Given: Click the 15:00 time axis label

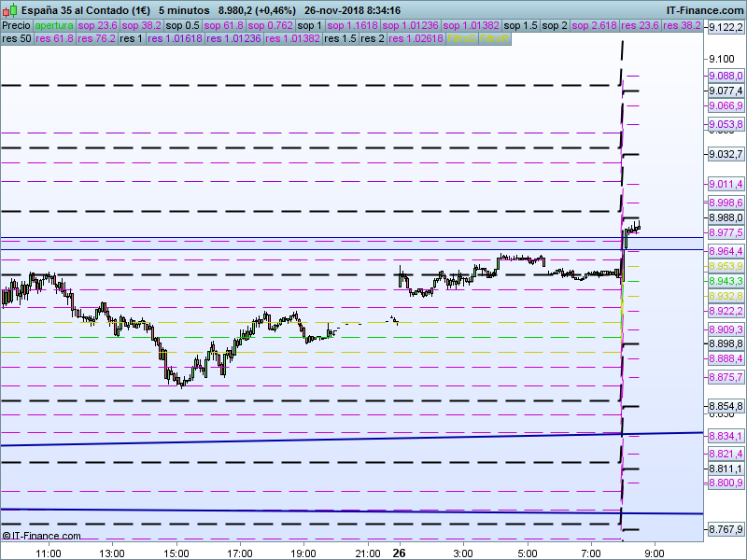Looking at the screenshot, I should point(176,553).
